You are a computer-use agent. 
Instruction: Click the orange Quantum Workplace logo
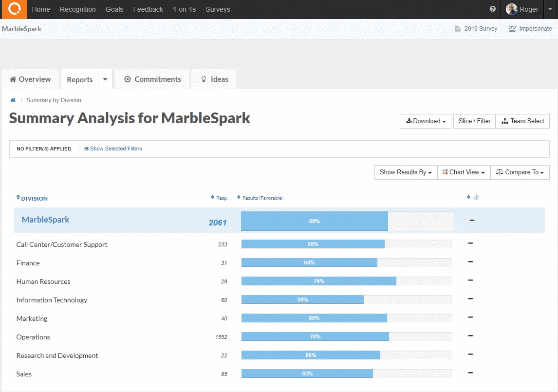14,9
